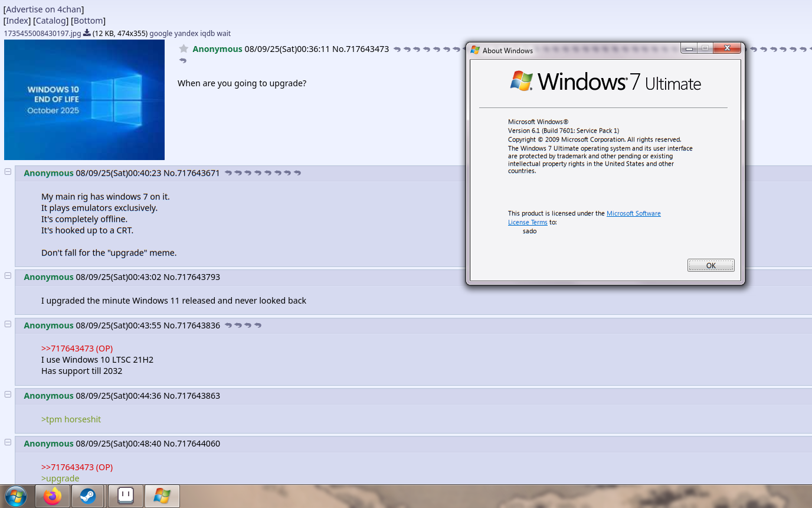Image resolution: width=812 pixels, height=508 pixels.
Task: Click post number No.717644060
Action: [192, 444]
